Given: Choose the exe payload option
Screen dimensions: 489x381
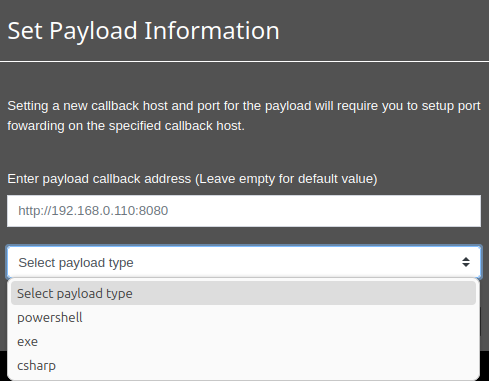Looking at the screenshot, I should coord(243,341).
